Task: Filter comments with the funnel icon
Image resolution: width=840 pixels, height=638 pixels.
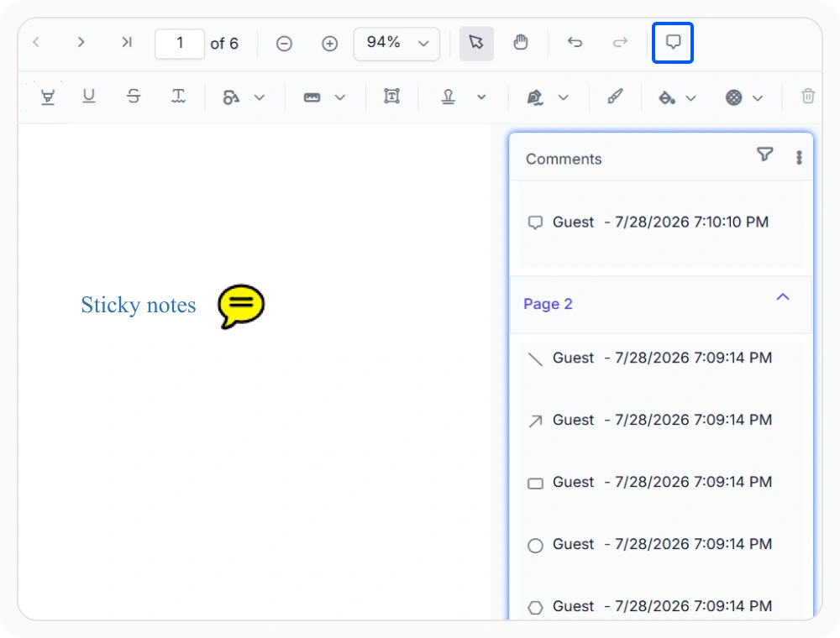Action: pos(765,154)
